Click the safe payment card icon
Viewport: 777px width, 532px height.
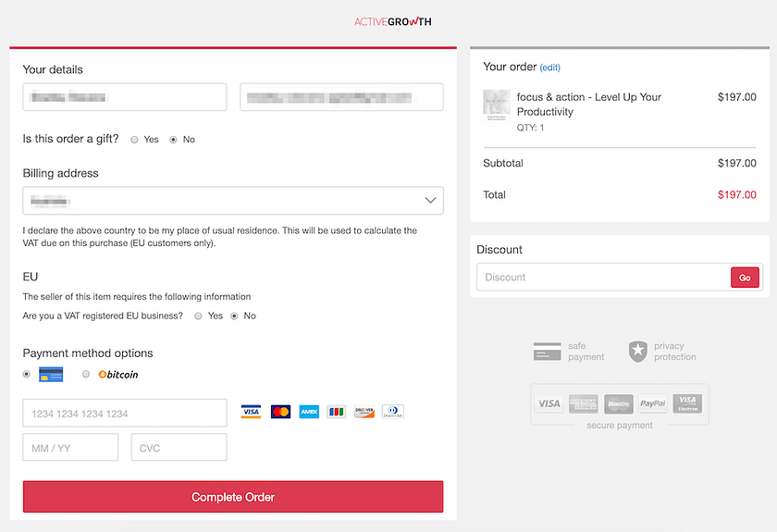point(548,352)
